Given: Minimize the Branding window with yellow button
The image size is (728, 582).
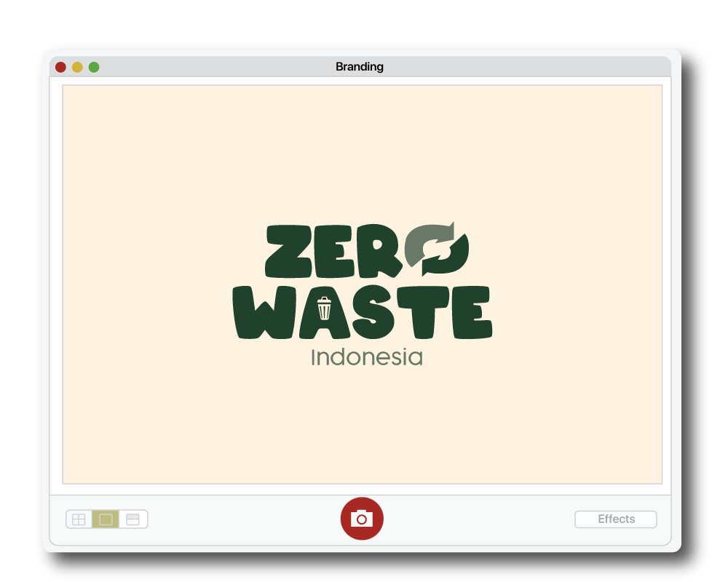Looking at the screenshot, I should (77, 68).
